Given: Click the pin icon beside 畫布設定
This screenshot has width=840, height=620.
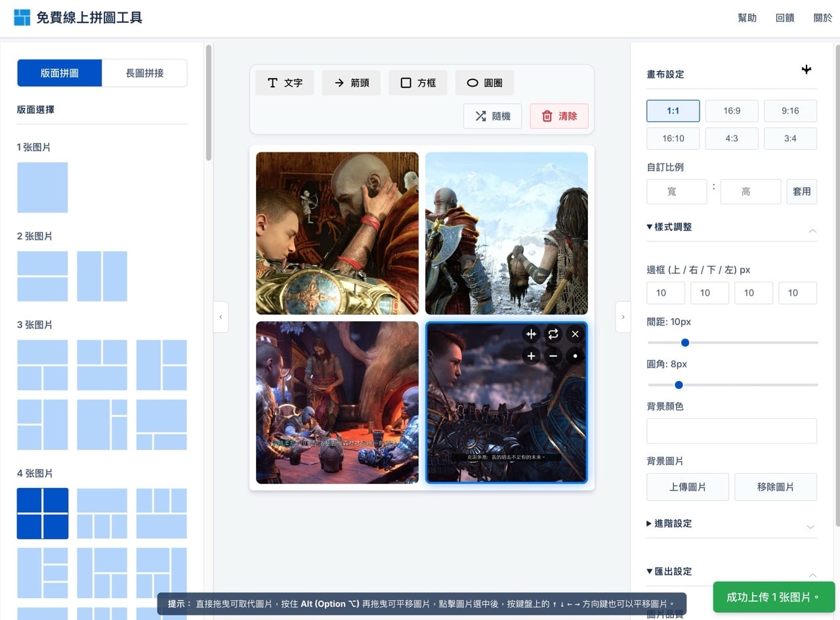Looking at the screenshot, I should coord(807,70).
